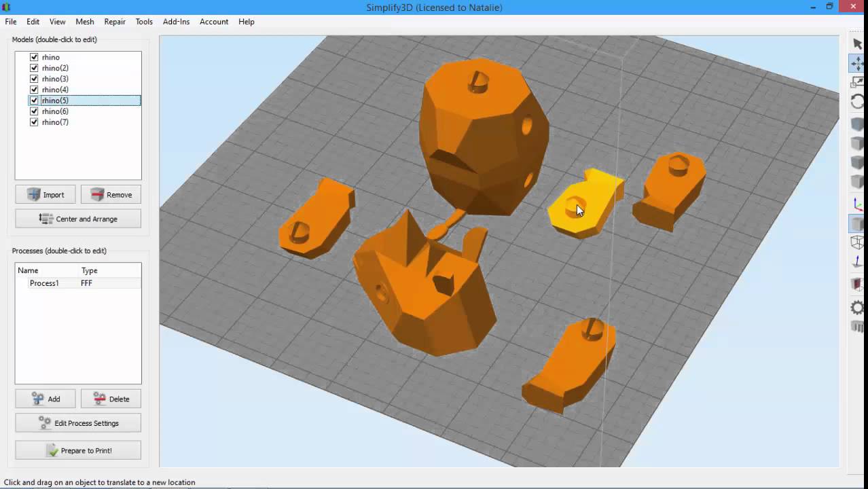Image resolution: width=868 pixels, height=489 pixels.
Task: Activate the translate models tool
Action: coord(858,63)
